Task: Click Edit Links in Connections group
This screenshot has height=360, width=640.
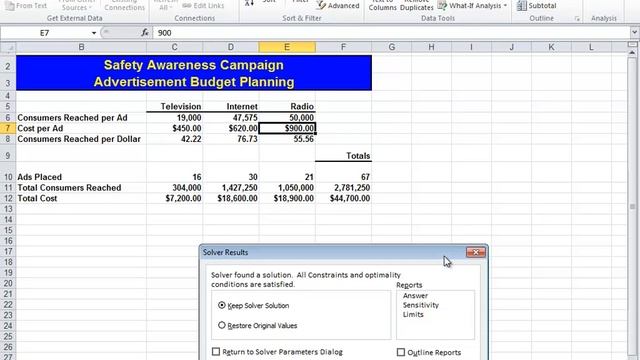Action: click(x=203, y=6)
